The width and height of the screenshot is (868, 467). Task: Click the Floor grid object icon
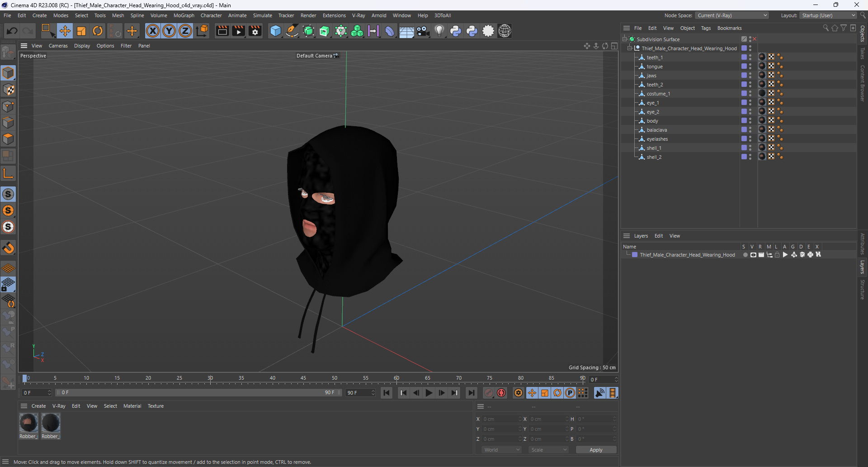(406, 31)
